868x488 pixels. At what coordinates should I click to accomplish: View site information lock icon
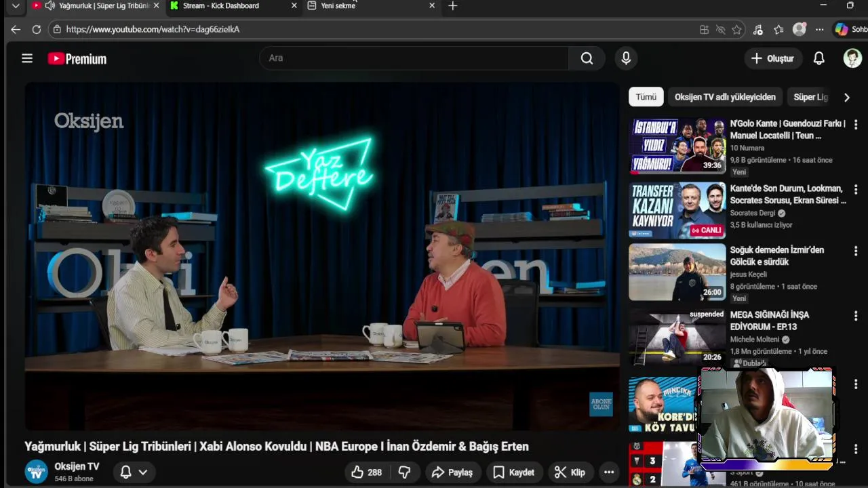57,29
